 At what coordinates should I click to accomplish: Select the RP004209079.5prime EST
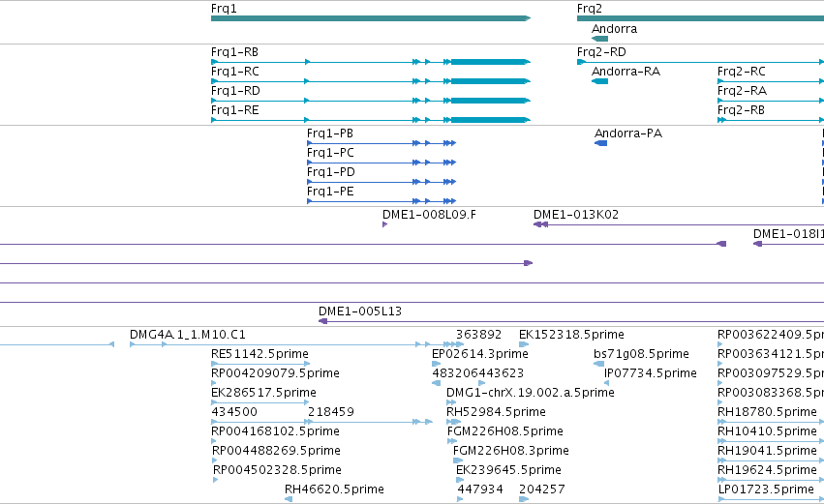coord(213,383)
